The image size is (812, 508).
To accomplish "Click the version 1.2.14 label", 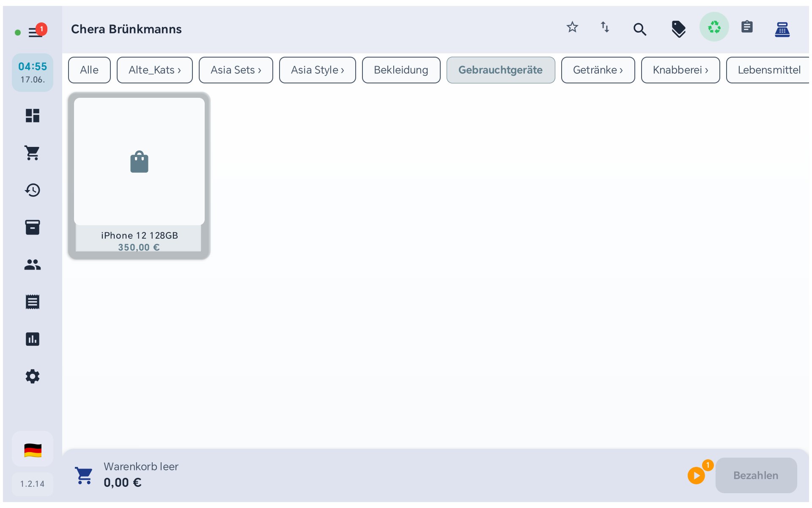I will (33, 484).
